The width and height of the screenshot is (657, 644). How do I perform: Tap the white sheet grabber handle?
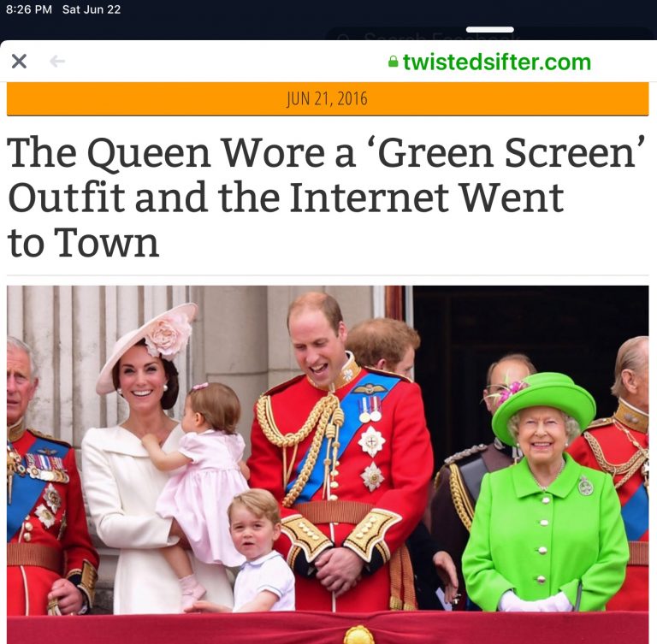click(x=490, y=29)
